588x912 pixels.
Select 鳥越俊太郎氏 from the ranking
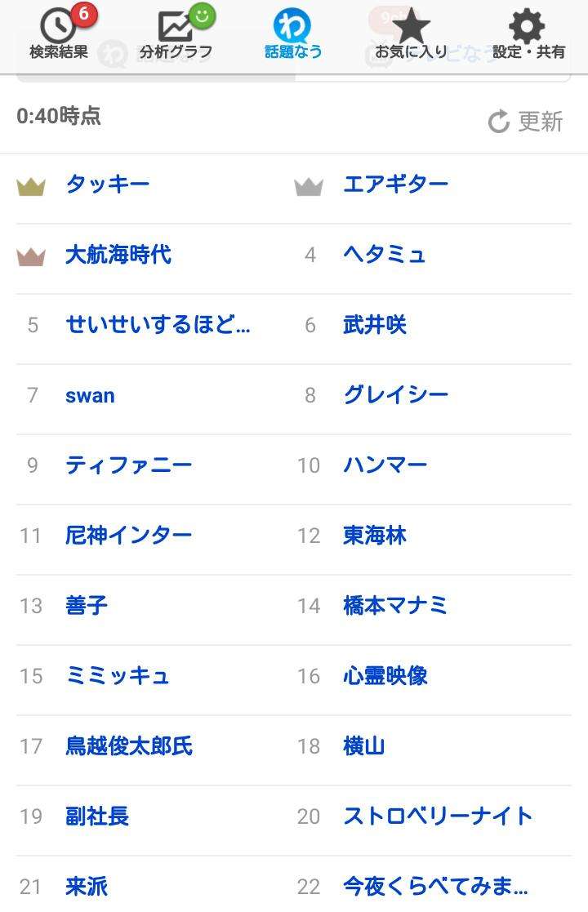tap(128, 746)
